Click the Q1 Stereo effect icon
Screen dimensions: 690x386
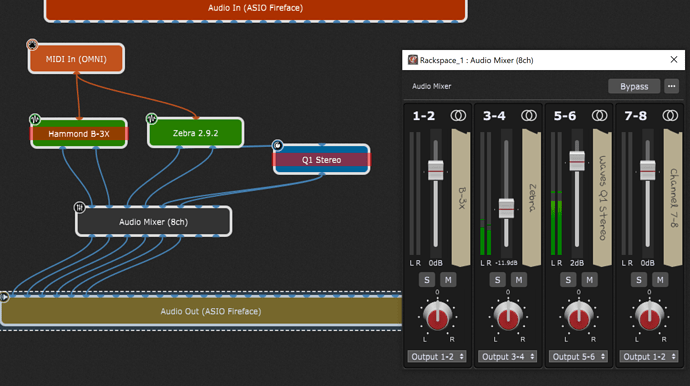[277, 145]
